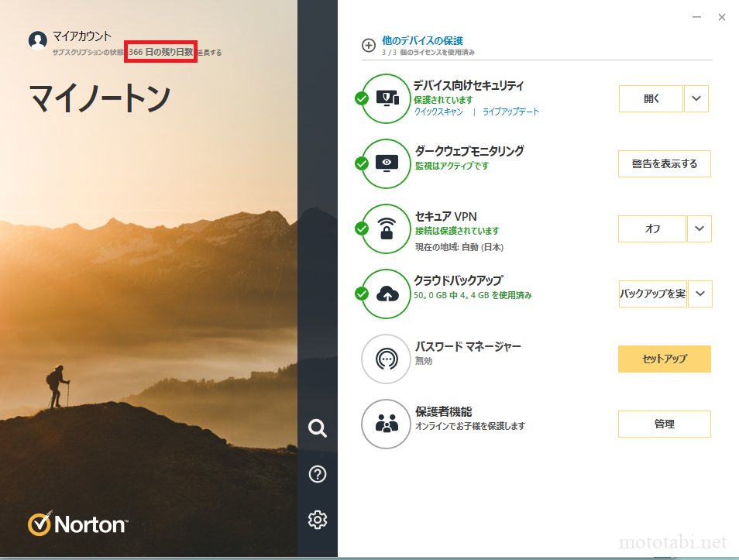739x560 pixels.
Task: Click デバイス向けセキュリティ heading
Action: [469, 85]
